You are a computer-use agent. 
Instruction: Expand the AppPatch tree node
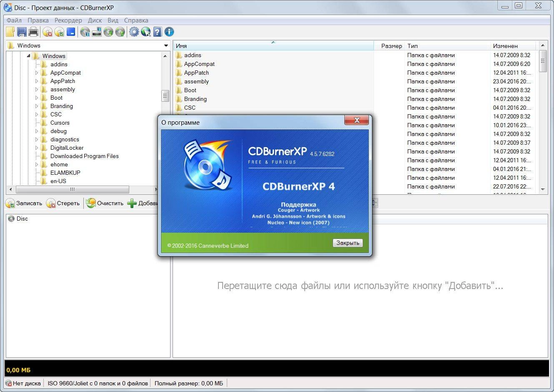37,81
